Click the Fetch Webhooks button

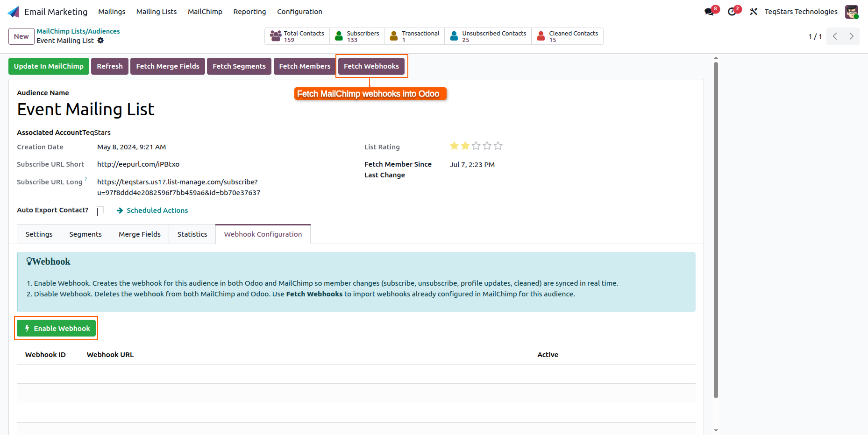click(371, 66)
